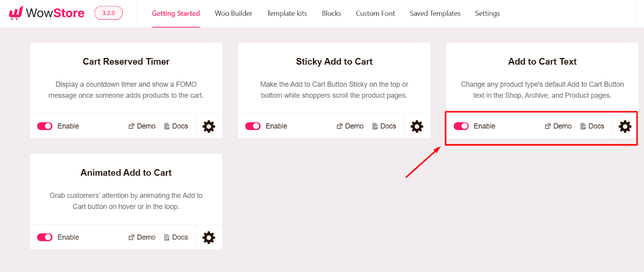Open the Custom Font page
Viewport: 644px width, 272px height.
point(375,13)
